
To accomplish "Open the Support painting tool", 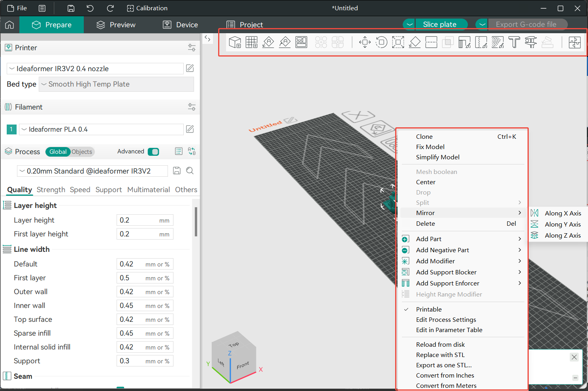I will [x=464, y=42].
